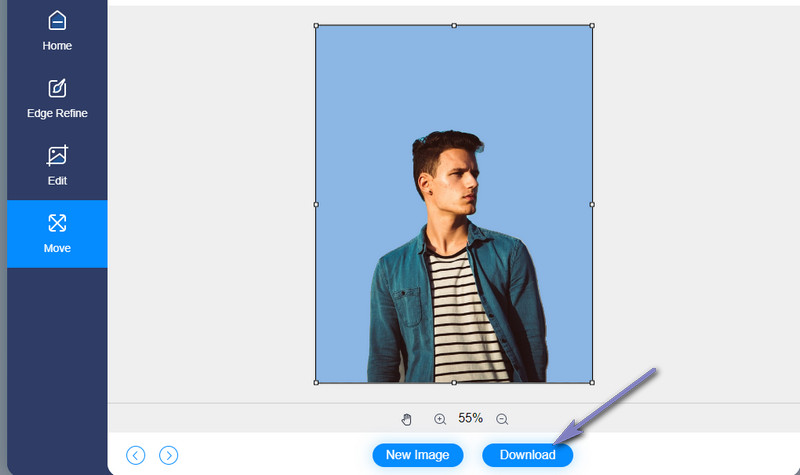
Task: Click the right-middle crop edge handle
Action: [x=592, y=204]
